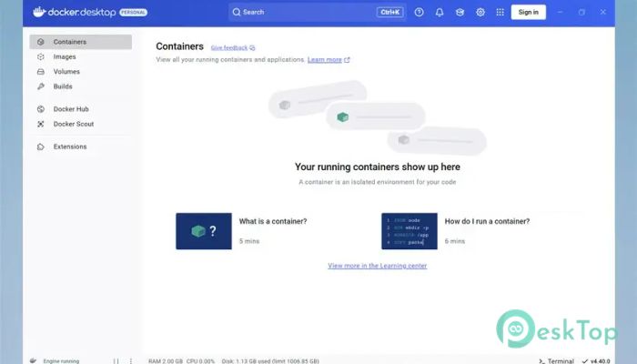Click the Volumes disk icon

pos(41,72)
